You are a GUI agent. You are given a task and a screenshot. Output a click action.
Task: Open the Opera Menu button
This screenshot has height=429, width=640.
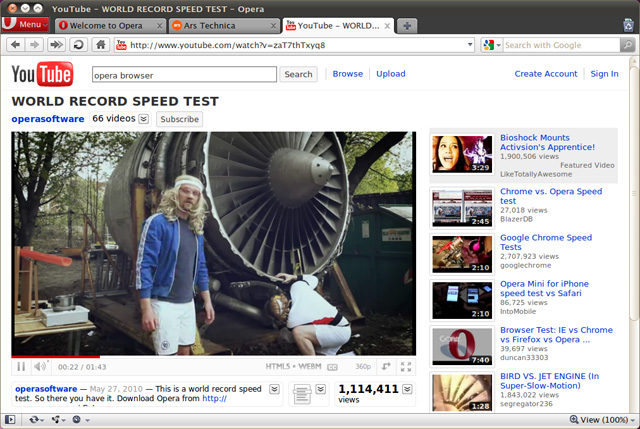click(25, 24)
